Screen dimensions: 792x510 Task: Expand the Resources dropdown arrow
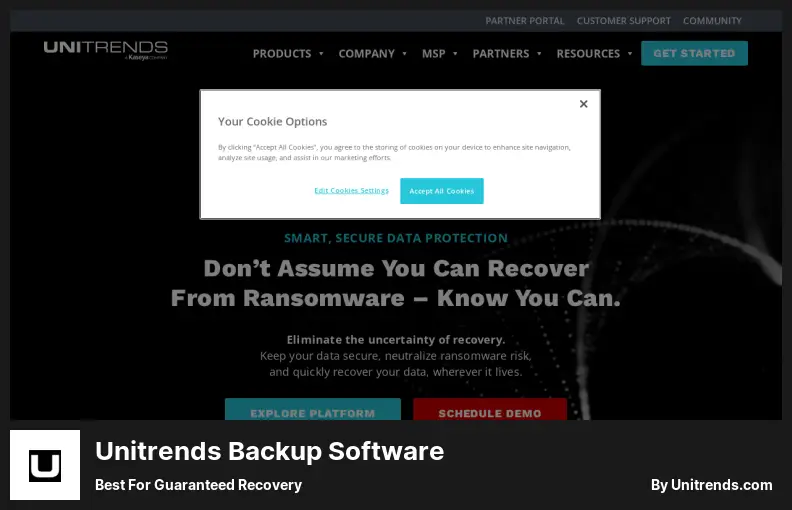pyautogui.click(x=630, y=54)
